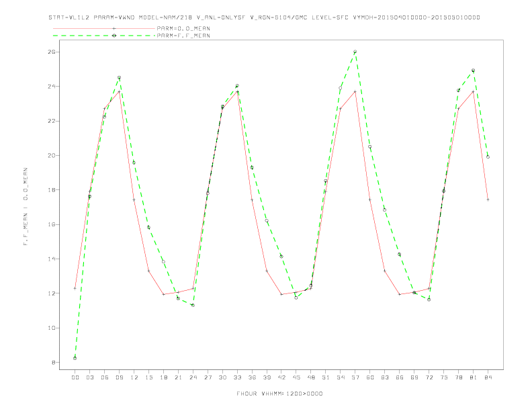Click the x-axis tick label 60
This screenshot has height=411, width=532.
tap(370, 377)
